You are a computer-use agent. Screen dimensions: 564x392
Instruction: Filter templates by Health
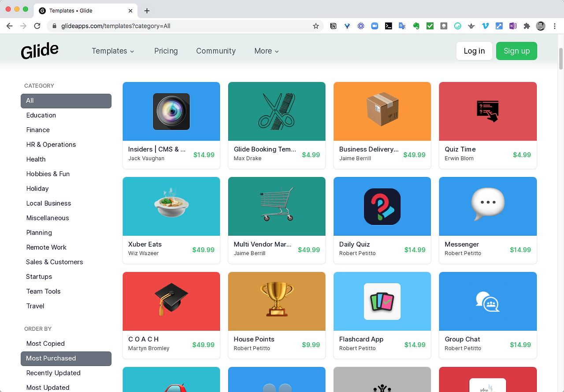coord(36,159)
